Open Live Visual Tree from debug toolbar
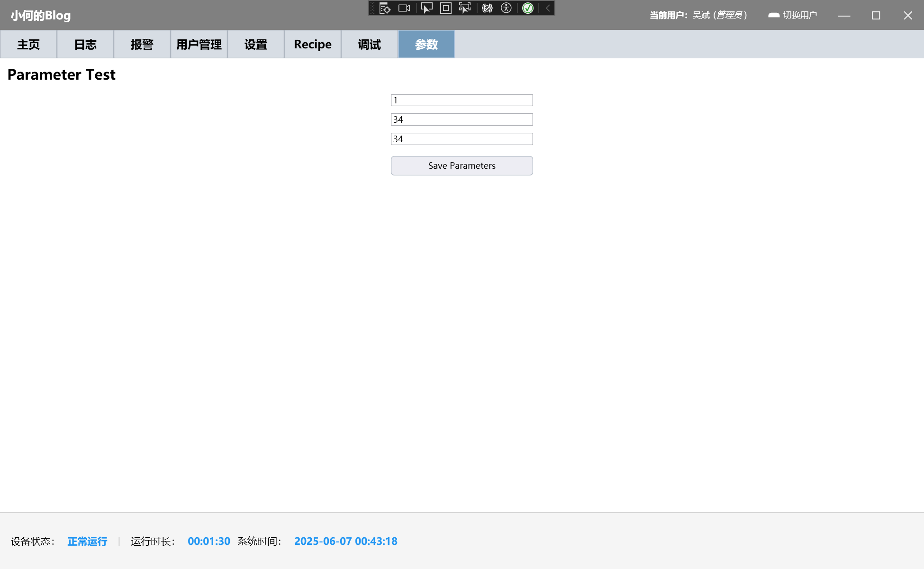Viewport: 924px width, 569px height. coord(385,8)
